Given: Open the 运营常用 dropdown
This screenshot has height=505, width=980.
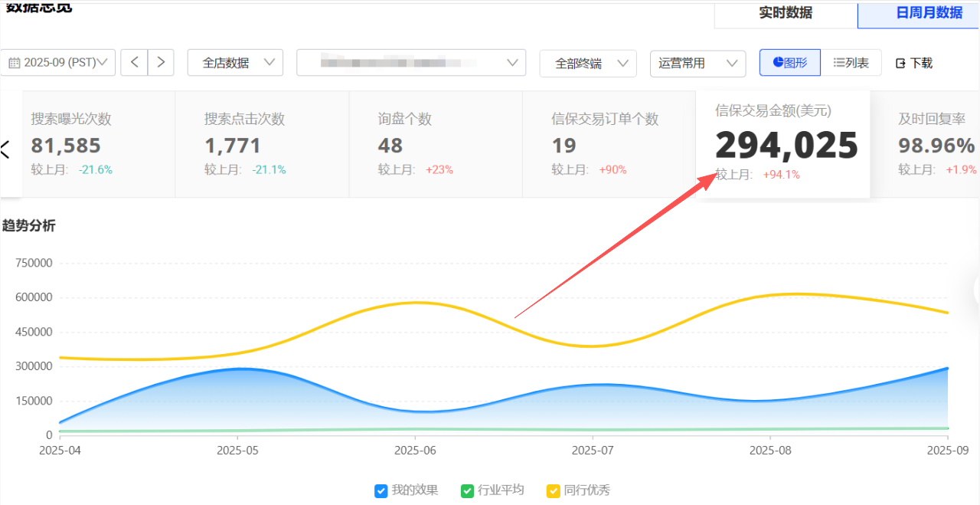Looking at the screenshot, I should (697, 63).
